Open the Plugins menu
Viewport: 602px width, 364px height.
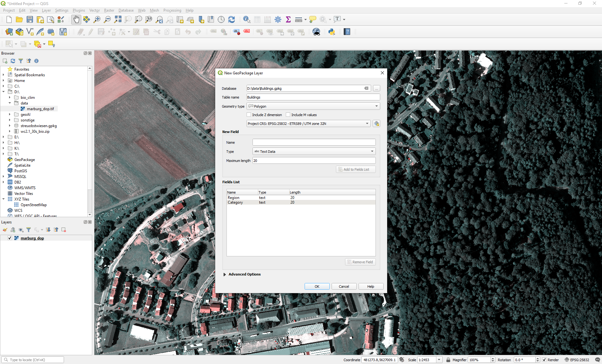pyautogui.click(x=79, y=10)
